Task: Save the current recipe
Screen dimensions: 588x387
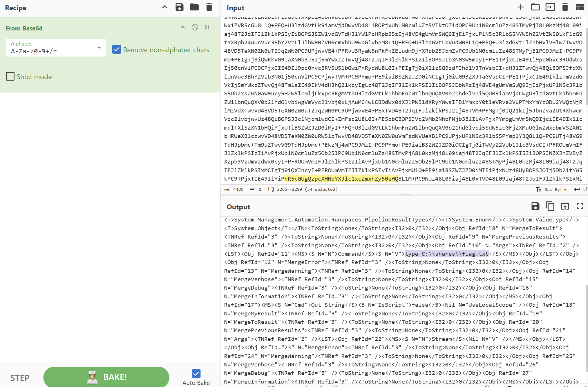Action: click(x=180, y=7)
